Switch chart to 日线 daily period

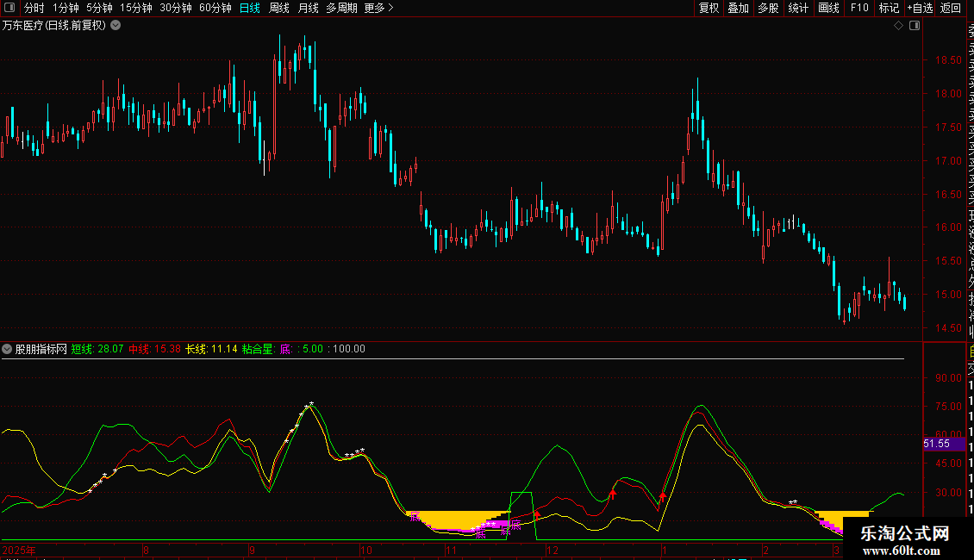point(249,8)
